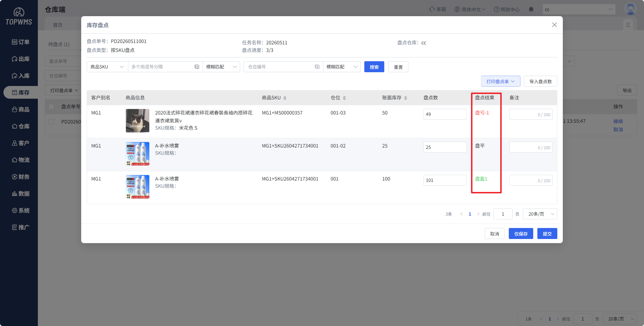Tick the PD20260 row checkbox
Screen dimensions: 644x326
51,122
